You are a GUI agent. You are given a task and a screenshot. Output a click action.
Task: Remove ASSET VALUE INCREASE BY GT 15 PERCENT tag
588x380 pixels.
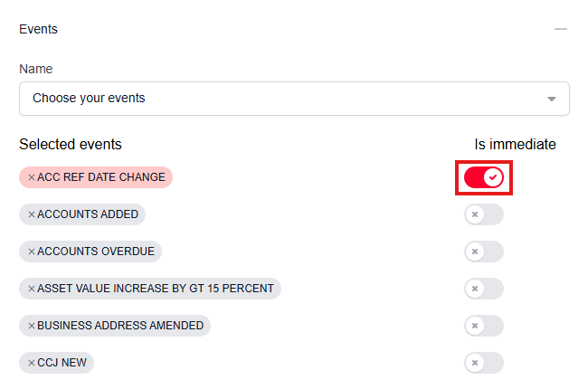(31, 289)
